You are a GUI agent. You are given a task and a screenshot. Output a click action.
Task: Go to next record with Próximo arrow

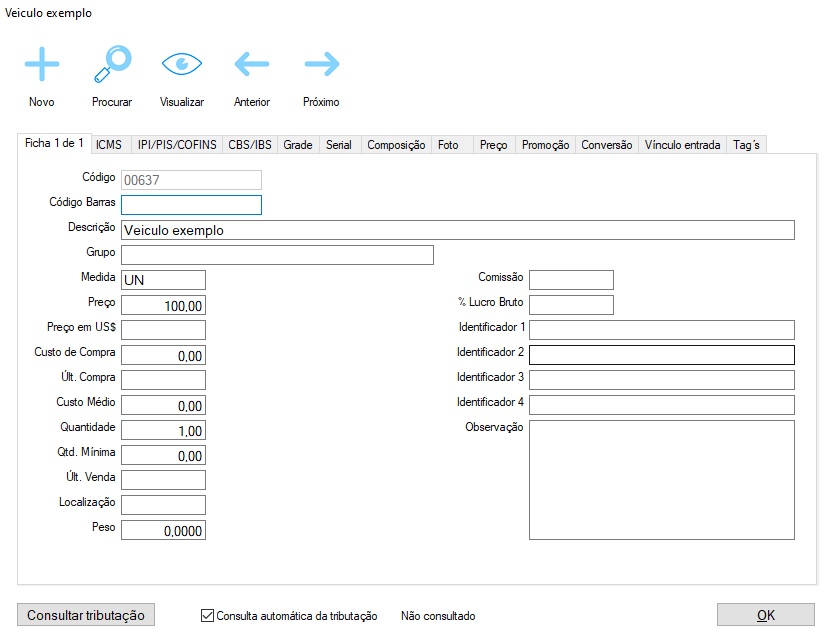[x=321, y=66]
